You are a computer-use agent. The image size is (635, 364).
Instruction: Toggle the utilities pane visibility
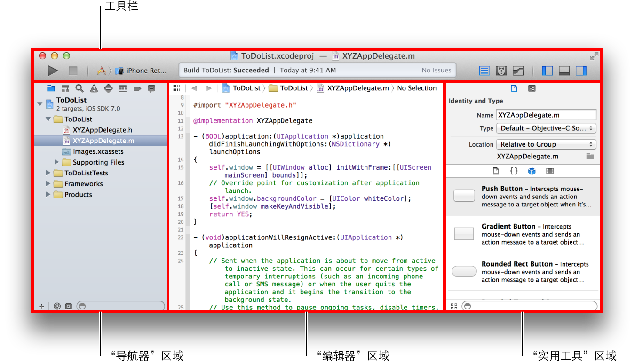(581, 71)
